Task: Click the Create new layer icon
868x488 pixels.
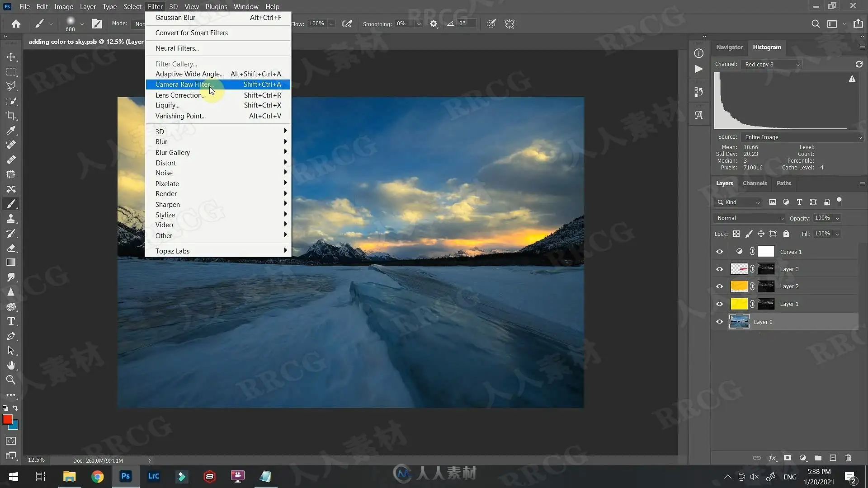Action: point(833,458)
